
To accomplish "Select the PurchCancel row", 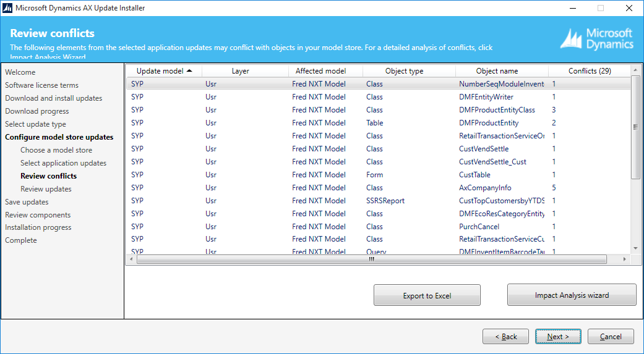I will click(x=378, y=227).
